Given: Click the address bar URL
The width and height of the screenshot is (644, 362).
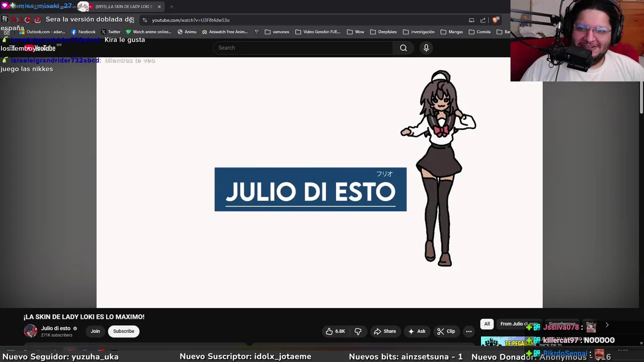Looking at the screenshot, I should coord(191,20).
